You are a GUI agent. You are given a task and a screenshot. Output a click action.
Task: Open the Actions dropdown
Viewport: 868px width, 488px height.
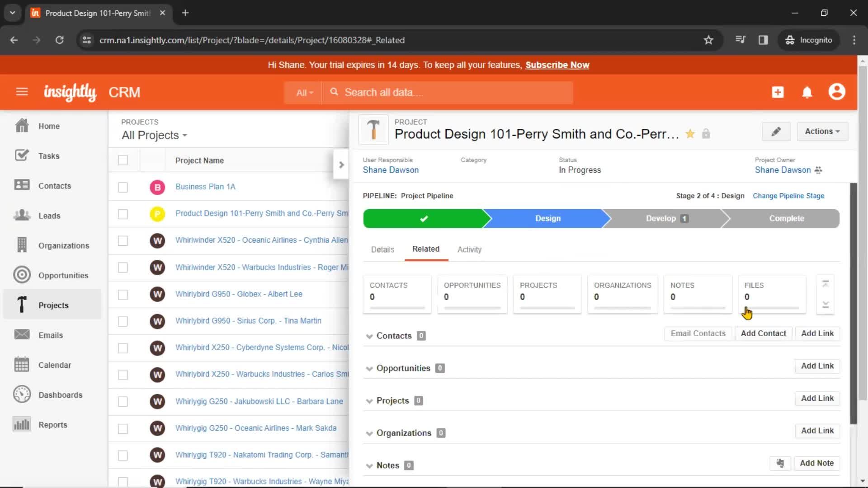click(822, 131)
